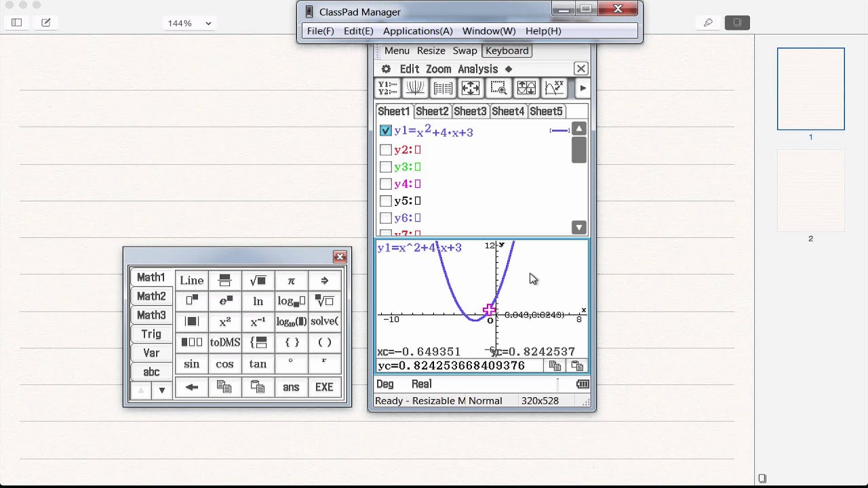Open Applications(A) menu
Image resolution: width=868 pixels, height=488 pixels.
click(418, 31)
